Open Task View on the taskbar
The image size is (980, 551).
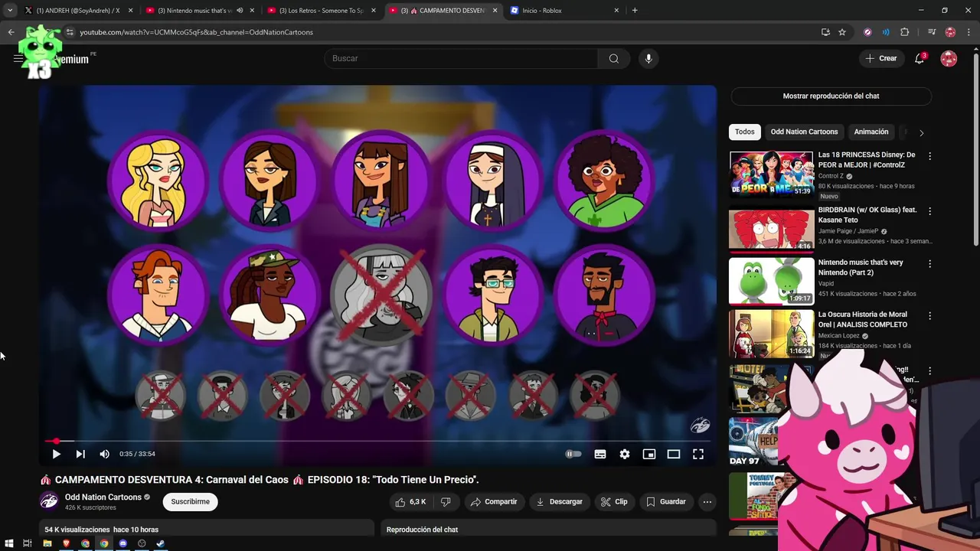coord(28,543)
